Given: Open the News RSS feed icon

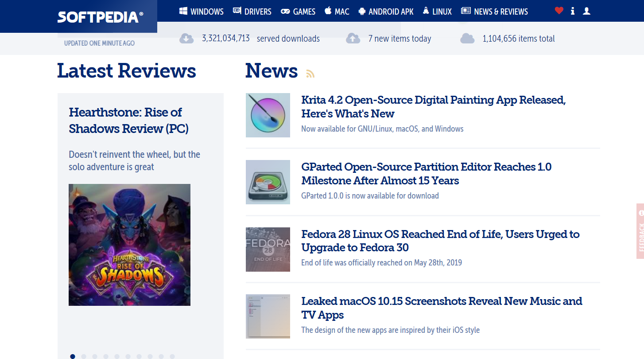Looking at the screenshot, I should 310,74.
